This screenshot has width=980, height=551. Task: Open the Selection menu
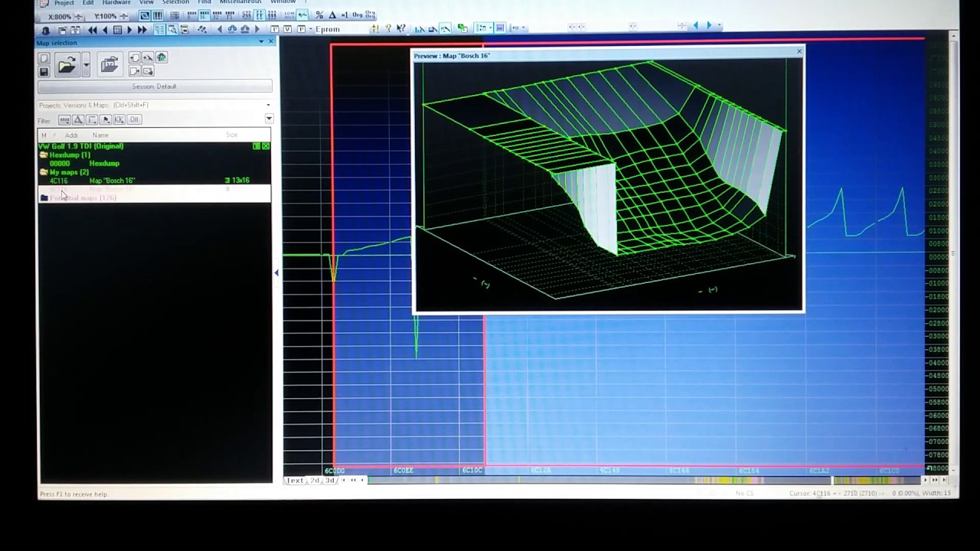[175, 3]
